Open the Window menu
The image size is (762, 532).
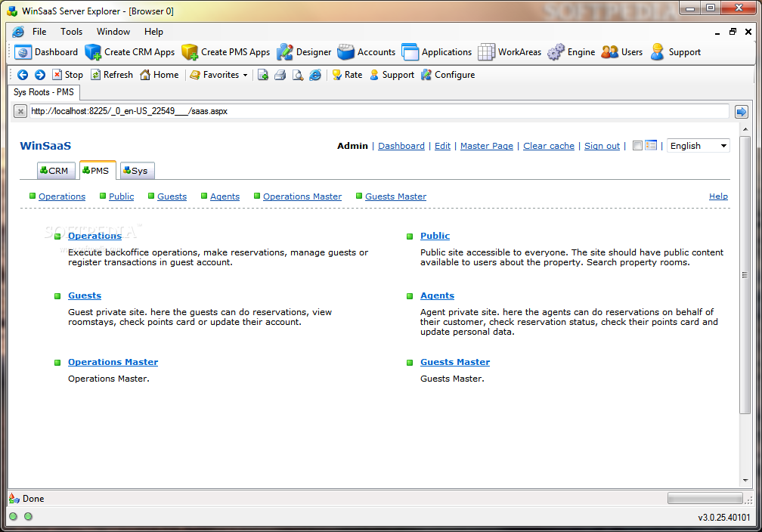(113, 32)
